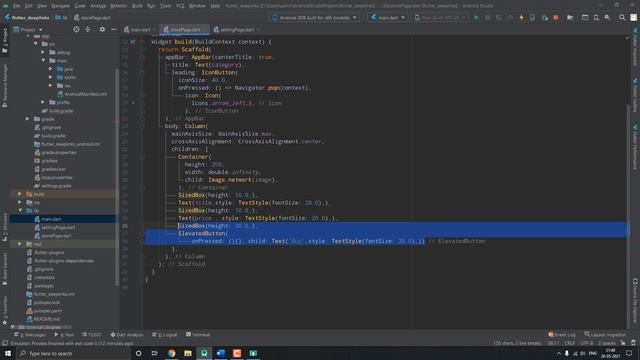640x360 pixels.
Task: Click the Windows Start button
Action: (8, 353)
